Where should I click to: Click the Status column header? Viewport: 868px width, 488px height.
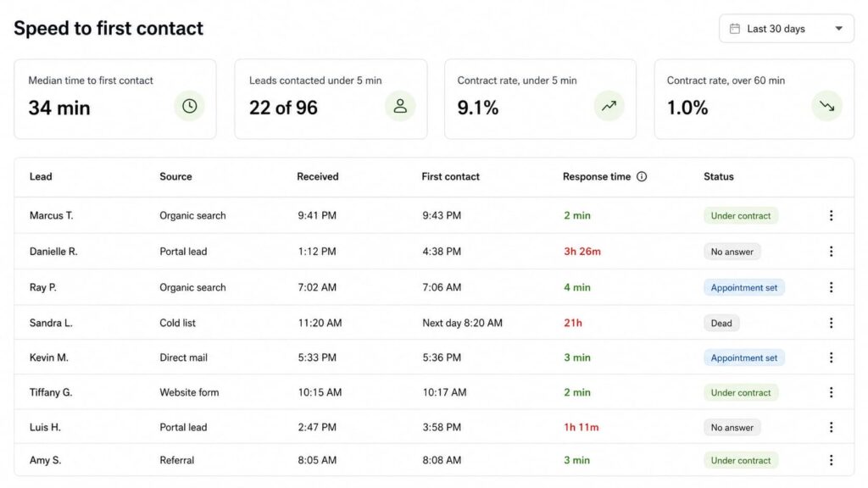click(719, 176)
